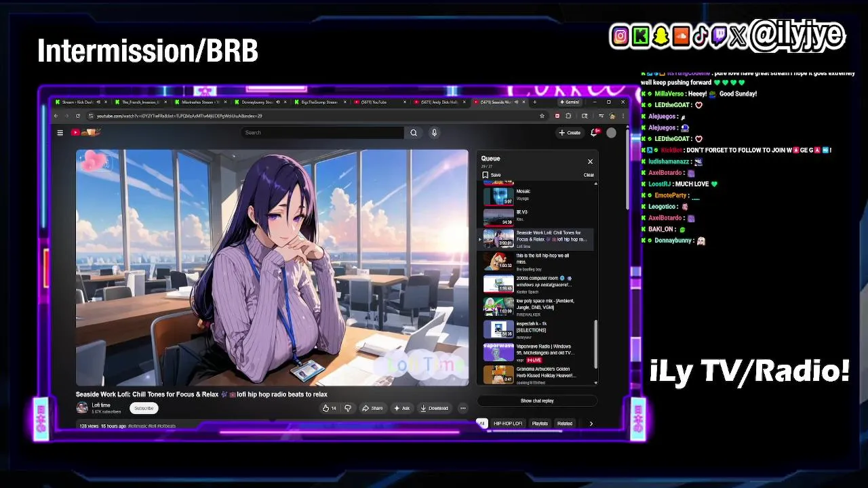The width and height of the screenshot is (868, 488).
Task: Open Instagram icon in stream header
Action: coord(620,36)
